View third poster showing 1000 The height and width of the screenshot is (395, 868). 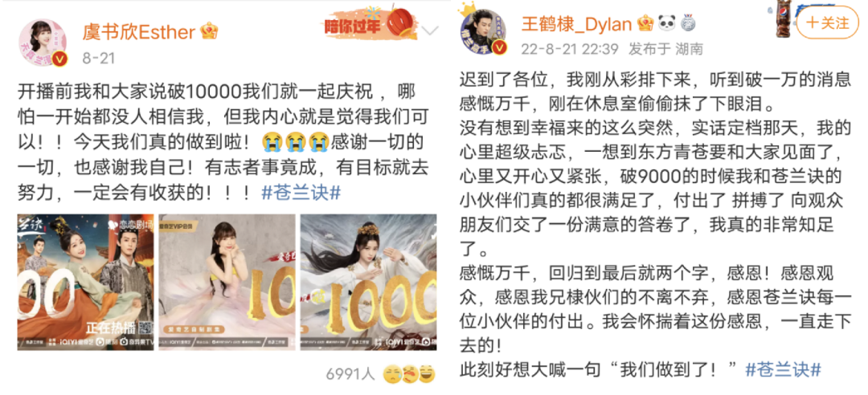tap(368, 282)
